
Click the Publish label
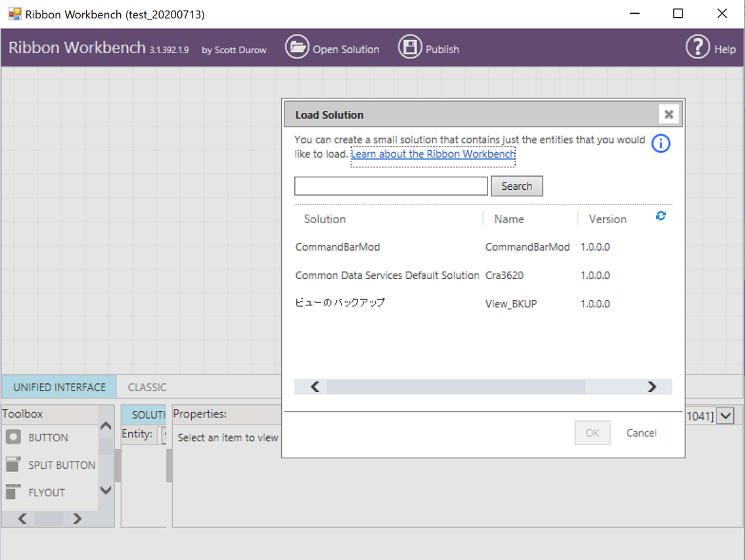tap(442, 49)
